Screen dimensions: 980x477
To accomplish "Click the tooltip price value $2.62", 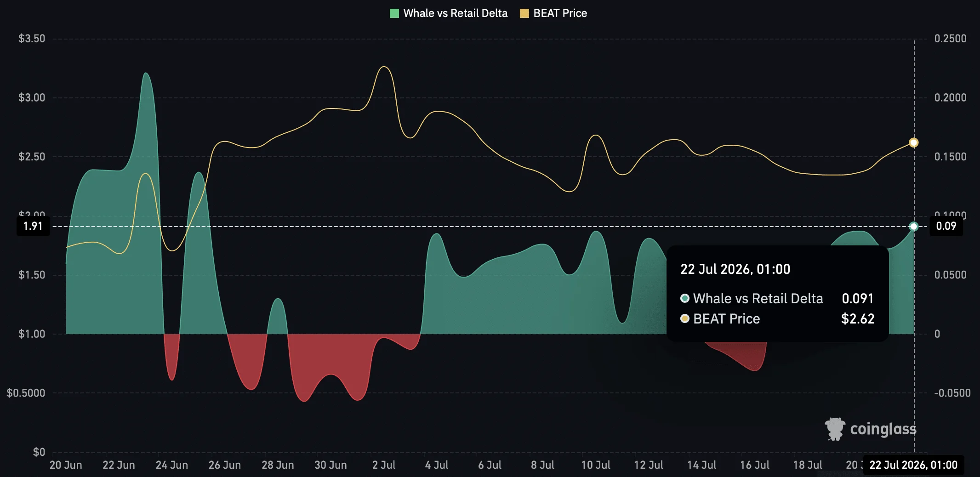I will tap(857, 319).
